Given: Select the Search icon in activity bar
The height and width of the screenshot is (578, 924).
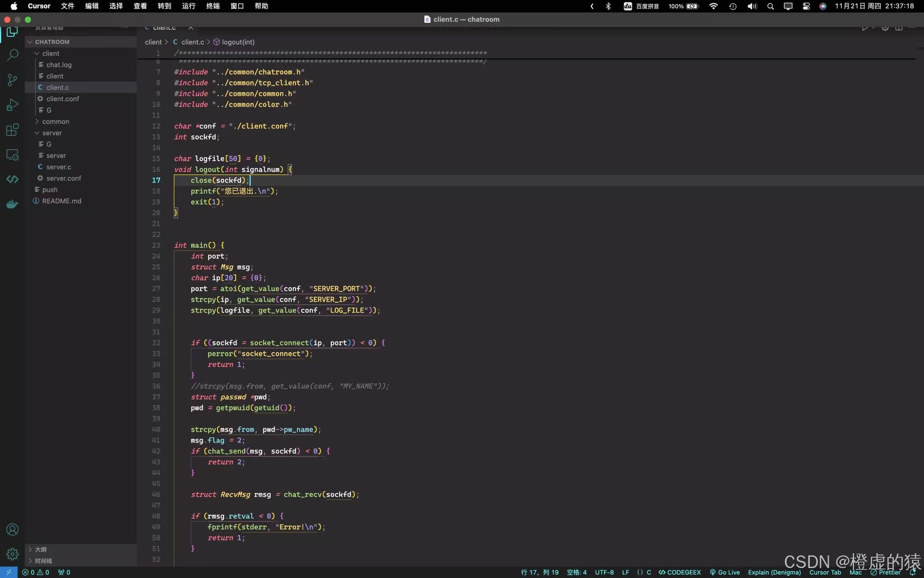Looking at the screenshot, I should pyautogui.click(x=12, y=55).
